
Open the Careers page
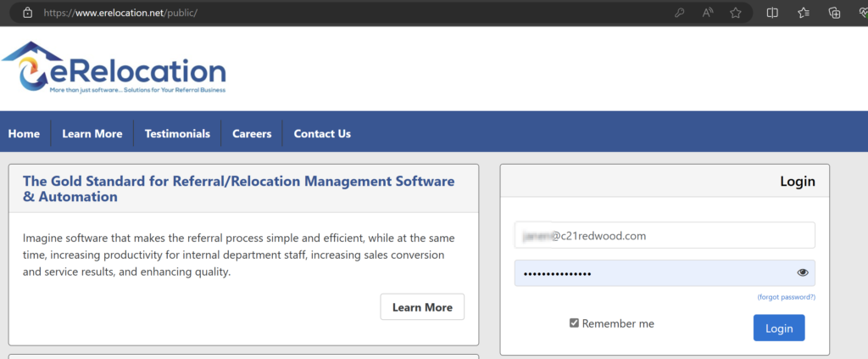[x=252, y=133]
